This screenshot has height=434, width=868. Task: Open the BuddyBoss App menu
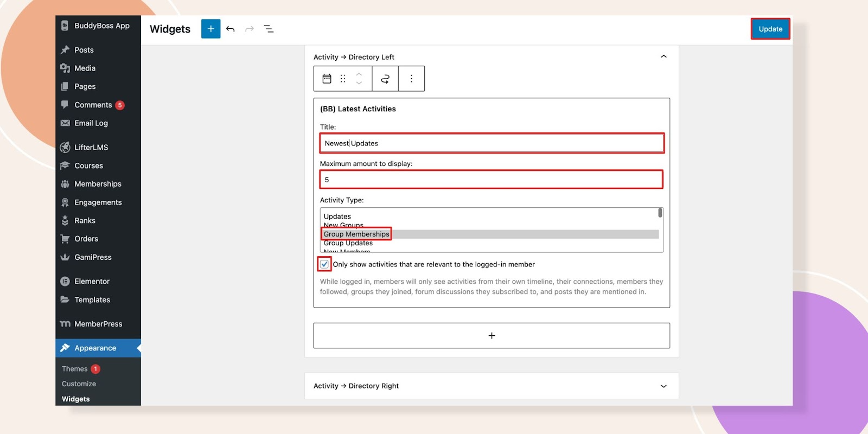tap(98, 25)
